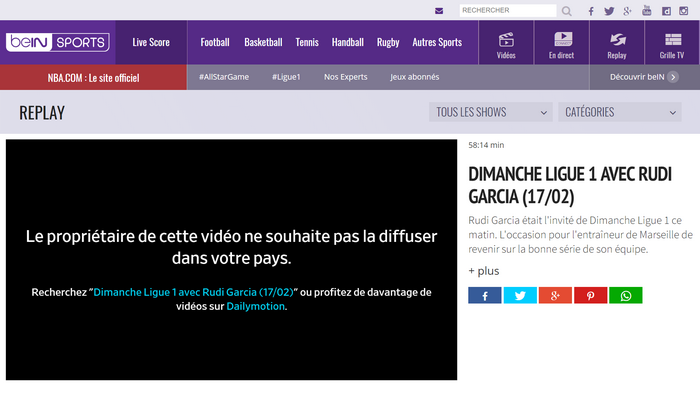This screenshot has width=700, height=399.
Task: Share video on Twitter button
Action: coord(520,295)
